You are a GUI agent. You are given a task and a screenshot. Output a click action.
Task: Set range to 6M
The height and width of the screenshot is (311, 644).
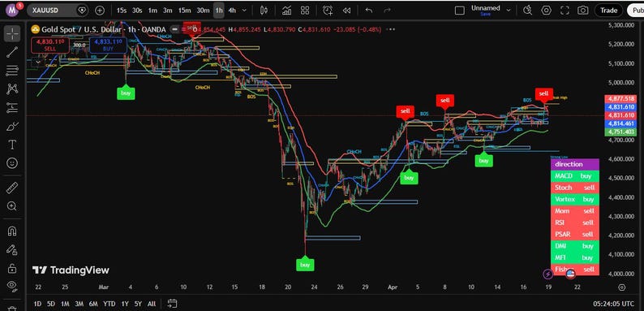93,304
